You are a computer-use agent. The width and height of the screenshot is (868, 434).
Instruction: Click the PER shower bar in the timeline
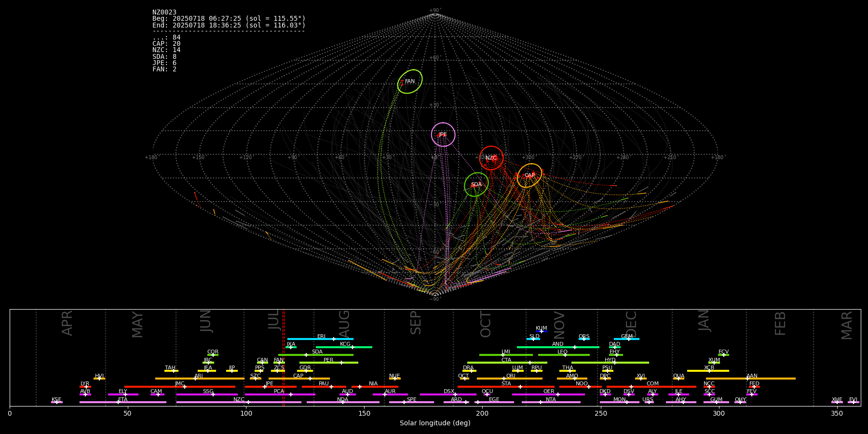coord(329,363)
